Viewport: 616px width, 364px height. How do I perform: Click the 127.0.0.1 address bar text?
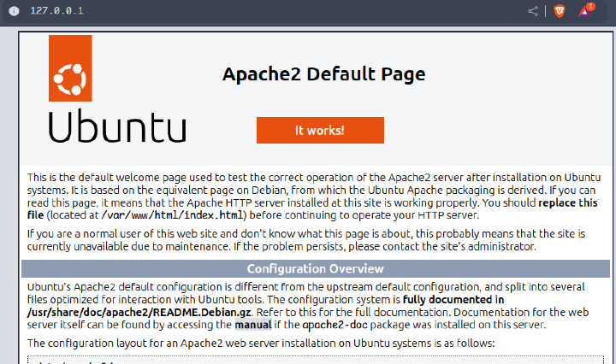(57, 10)
